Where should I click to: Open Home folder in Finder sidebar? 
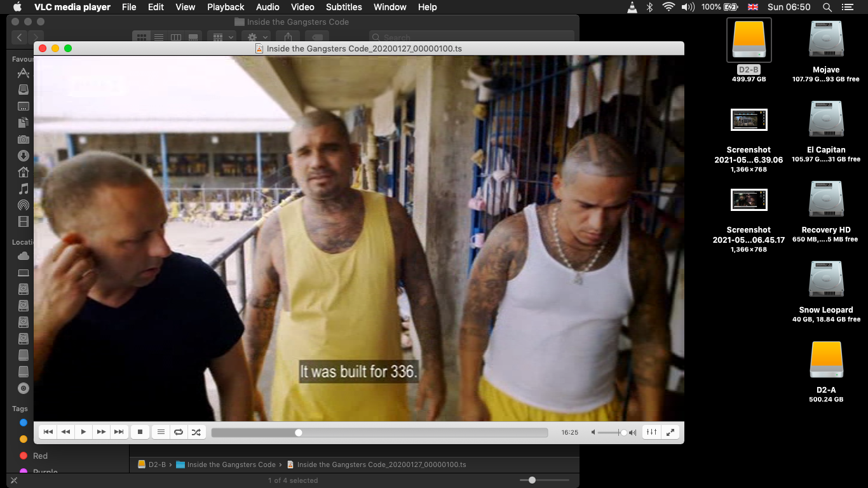pyautogui.click(x=24, y=172)
